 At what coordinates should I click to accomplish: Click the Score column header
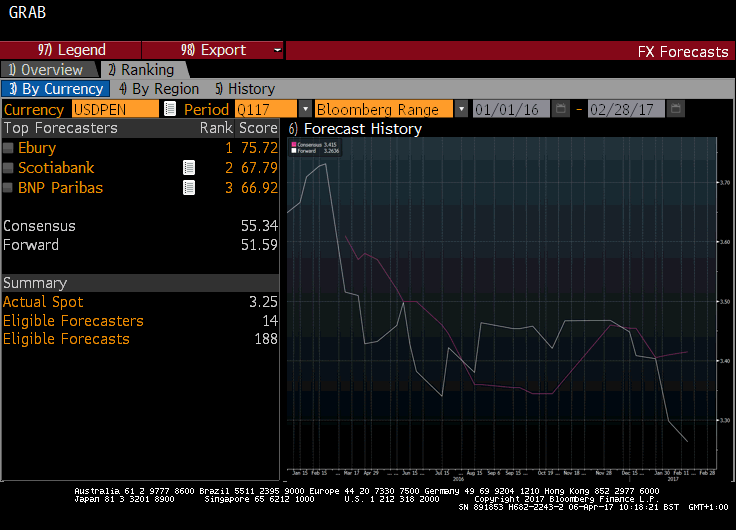(x=258, y=128)
